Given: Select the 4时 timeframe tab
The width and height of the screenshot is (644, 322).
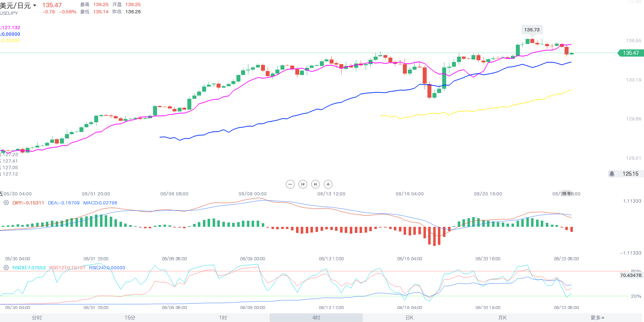Looking at the screenshot, I should coord(316,318).
